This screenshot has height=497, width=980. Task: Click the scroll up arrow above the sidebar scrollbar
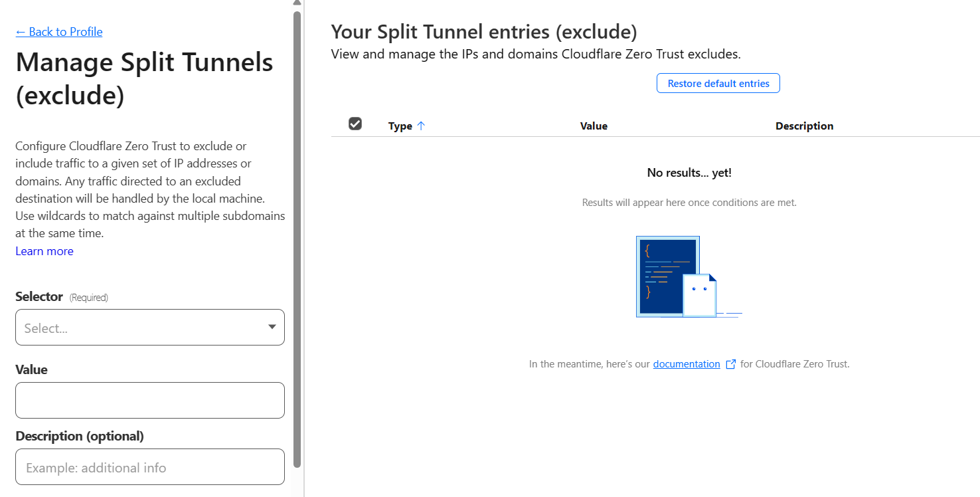tap(297, 3)
